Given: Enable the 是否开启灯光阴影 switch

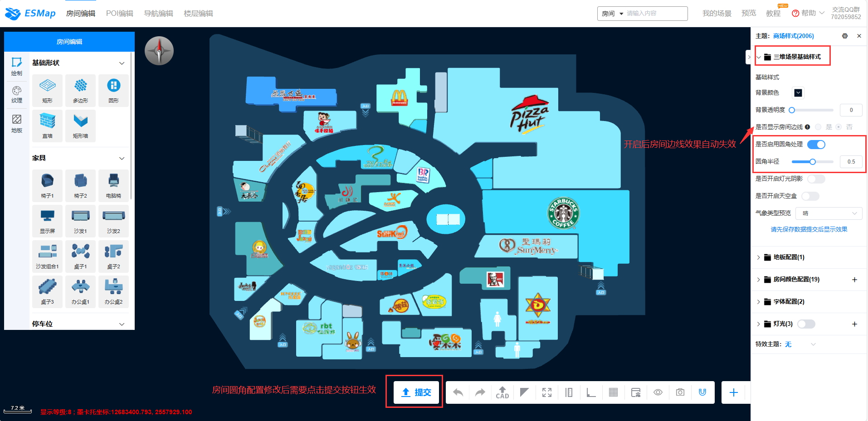Looking at the screenshot, I should point(816,179).
